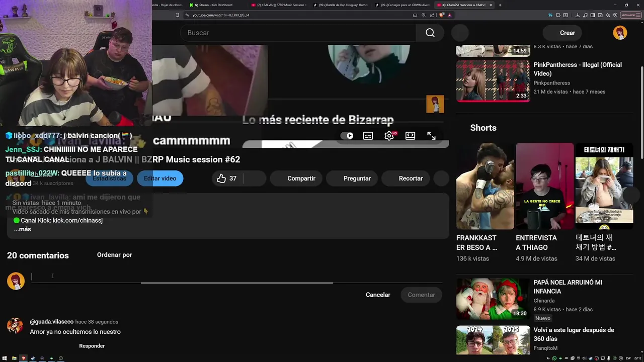Open the @guada.vilaseco commenter profile
The image size is (644, 362).
pyautogui.click(x=51, y=322)
